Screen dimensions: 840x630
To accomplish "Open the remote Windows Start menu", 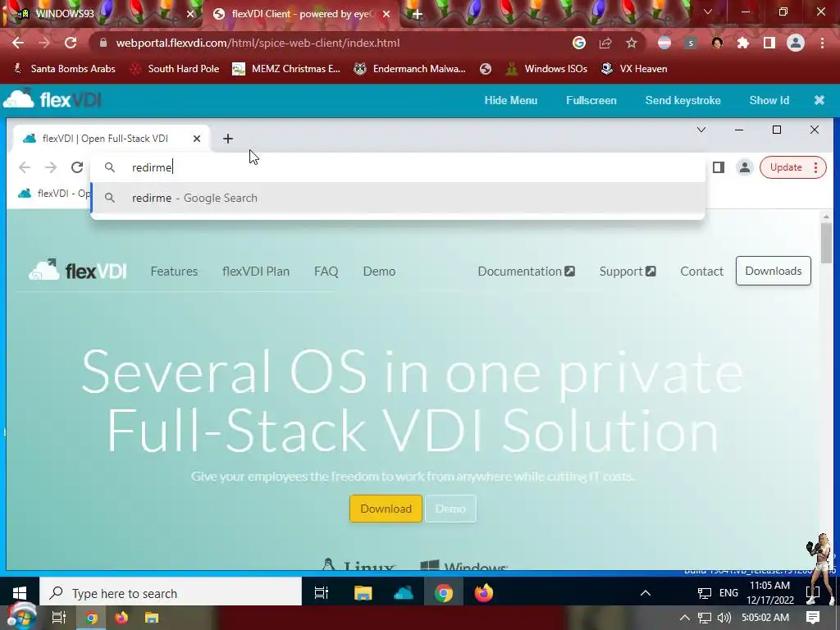I will pyautogui.click(x=20, y=593).
